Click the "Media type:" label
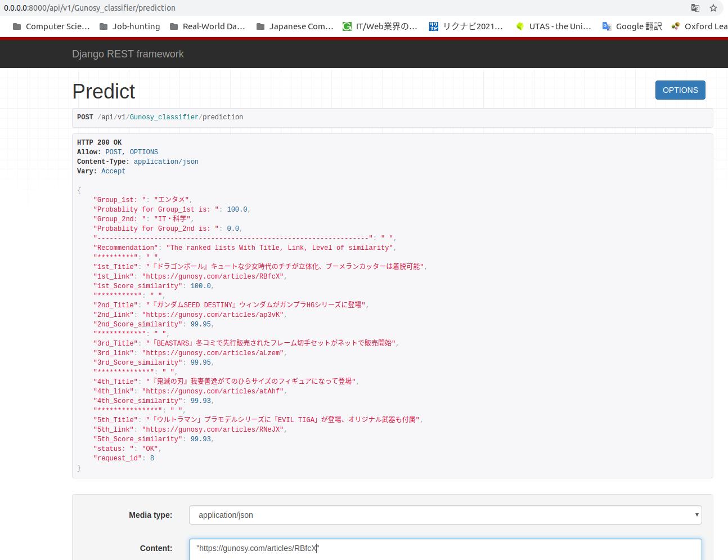The width and height of the screenshot is (728, 560). tap(150, 515)
